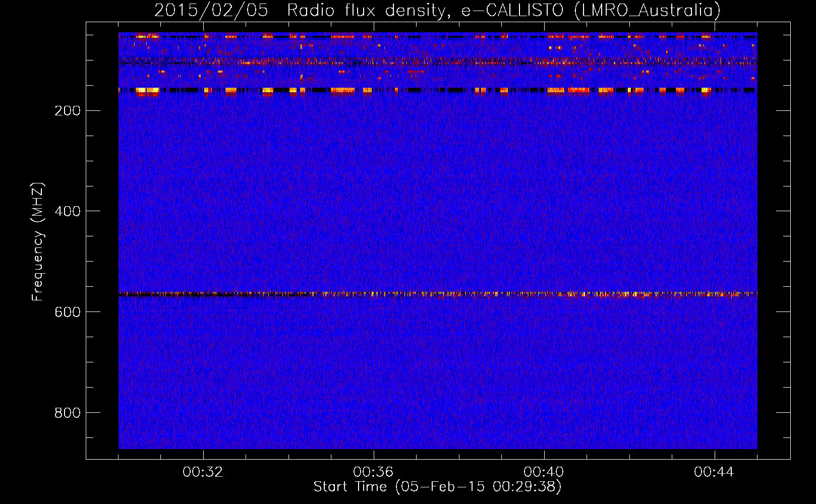Click the '800' frequency axis label

68,413
